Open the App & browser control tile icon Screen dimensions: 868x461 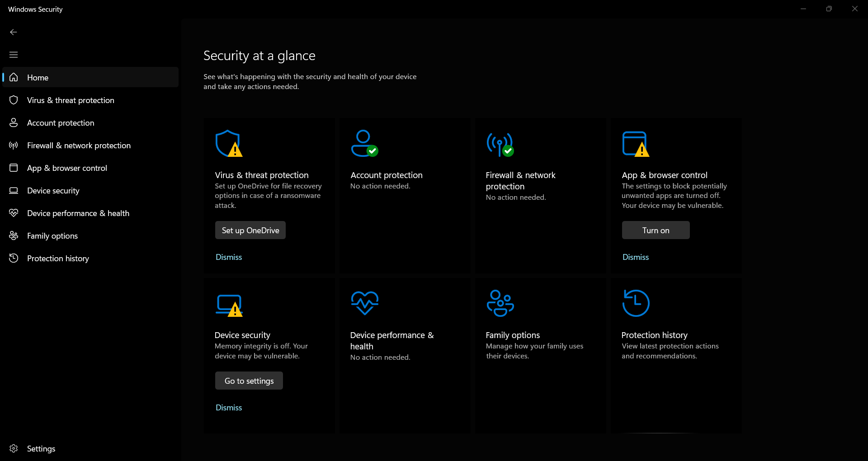pyautogui.click(x=636, y=144)
